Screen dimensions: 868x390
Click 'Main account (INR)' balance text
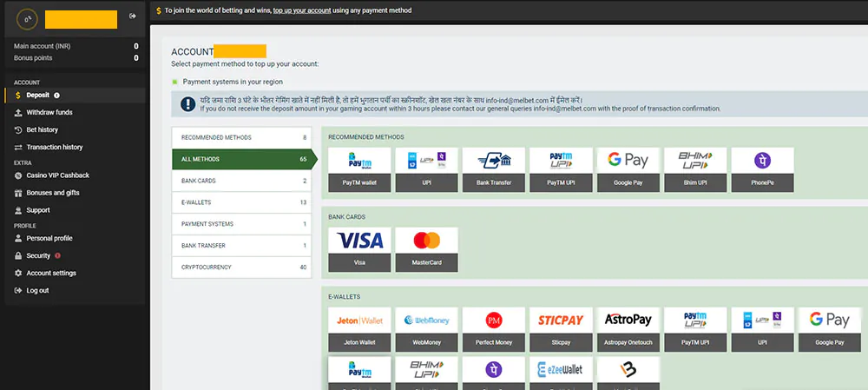tap(42, 47)
